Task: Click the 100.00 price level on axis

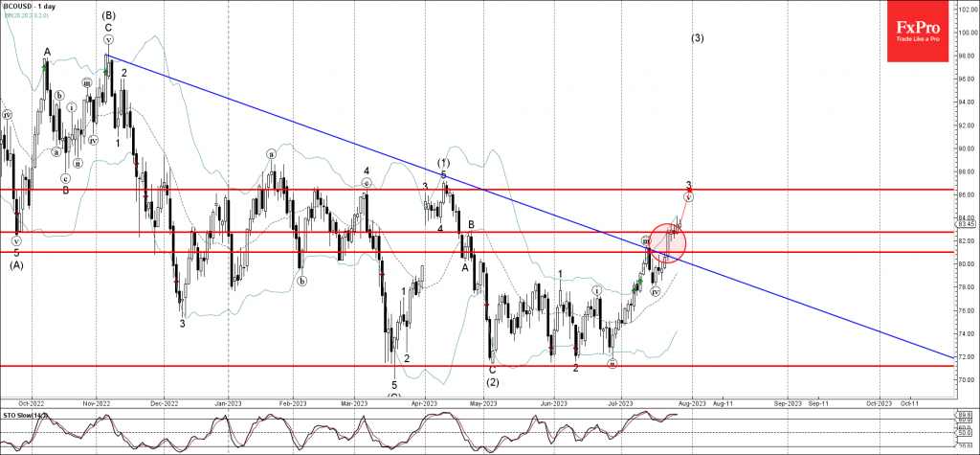Action: coord(965,33)
